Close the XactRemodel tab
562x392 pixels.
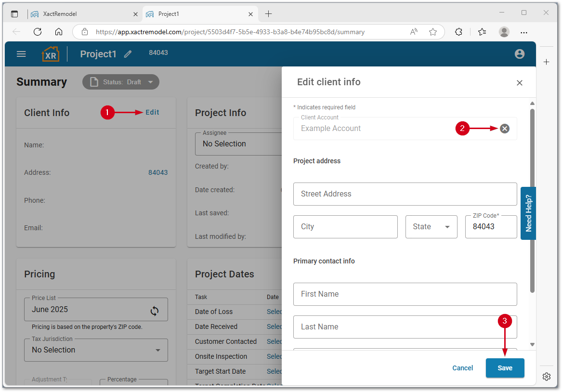pyautogui.click(x=135, y=14)
